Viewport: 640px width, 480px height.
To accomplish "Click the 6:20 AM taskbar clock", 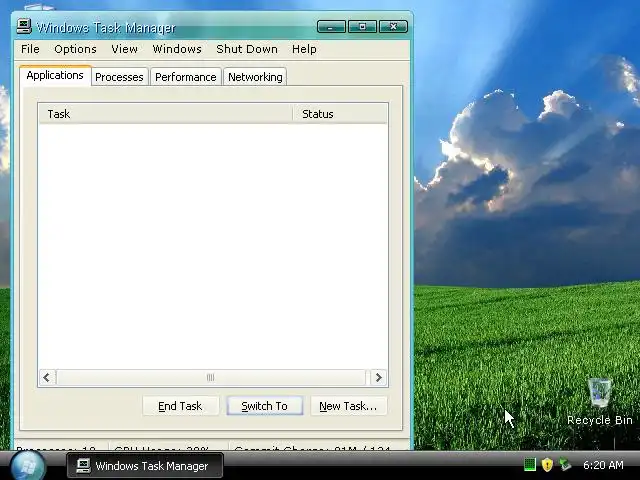I will 603,465.
